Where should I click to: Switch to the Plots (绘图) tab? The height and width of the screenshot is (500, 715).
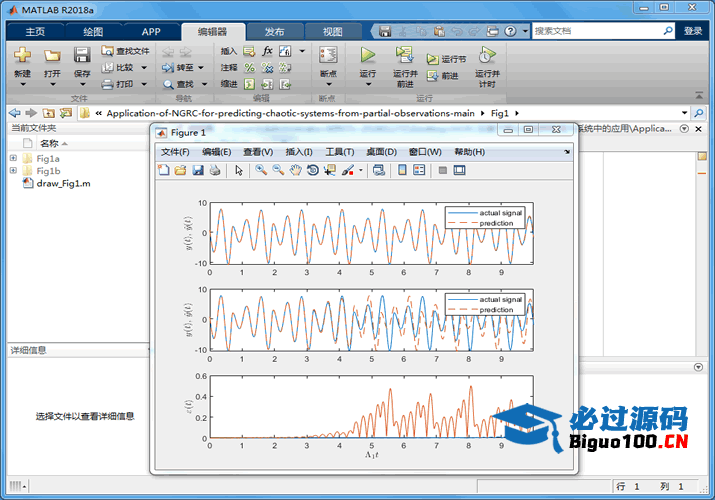[93, 31]
